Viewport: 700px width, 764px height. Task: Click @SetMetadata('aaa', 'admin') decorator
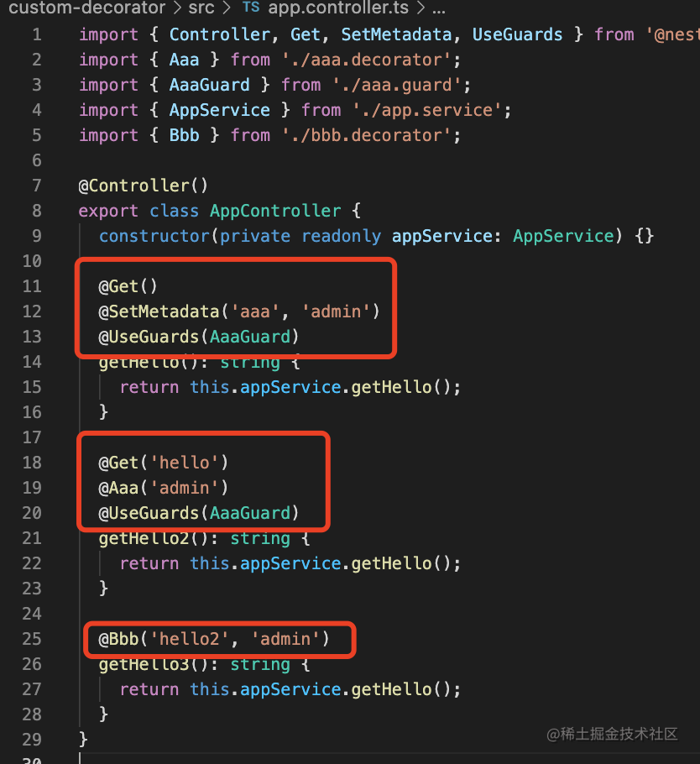(238, 311)
